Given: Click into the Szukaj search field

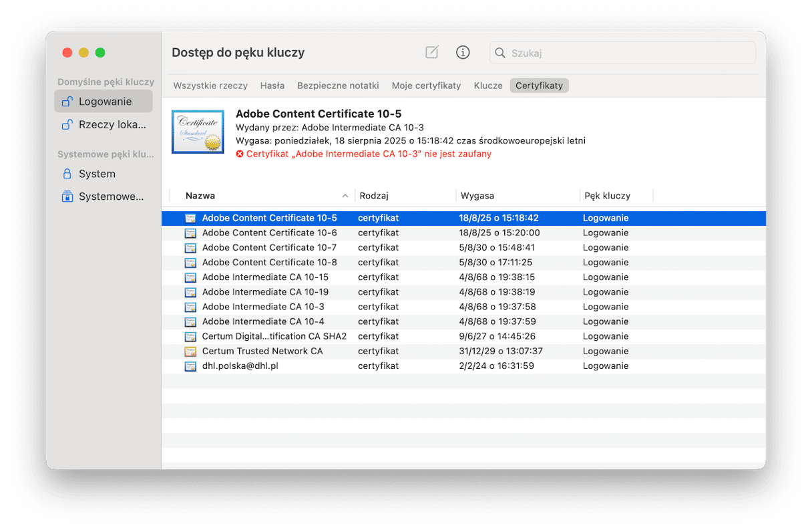Looking at the screenshot, I should point(623,53).
